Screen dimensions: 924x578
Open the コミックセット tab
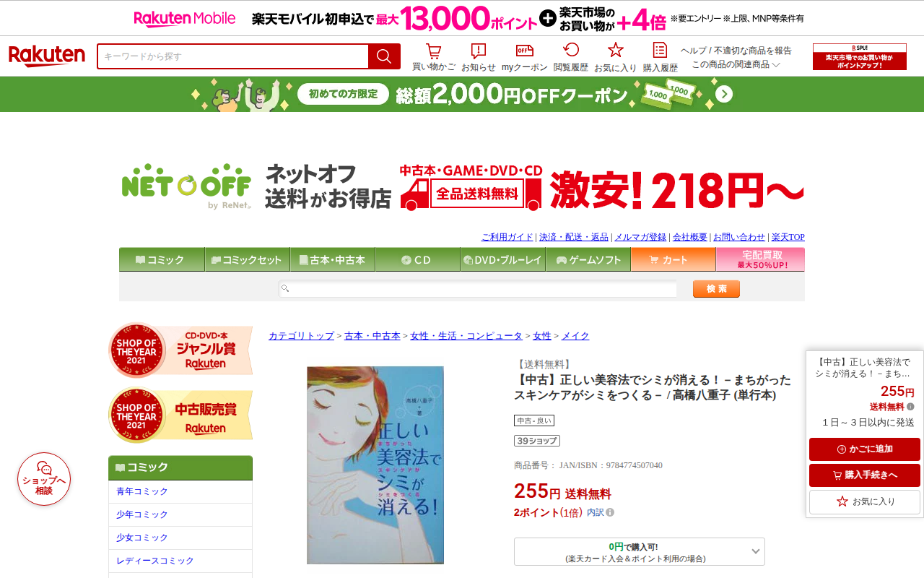click(247, 259)
